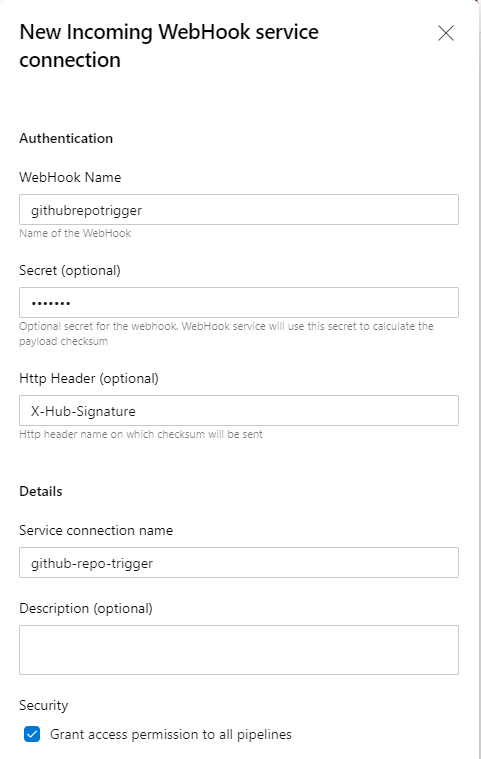
Task: Click the 'Grant access permission to all pipelines' label
Action: pos(171,734)
